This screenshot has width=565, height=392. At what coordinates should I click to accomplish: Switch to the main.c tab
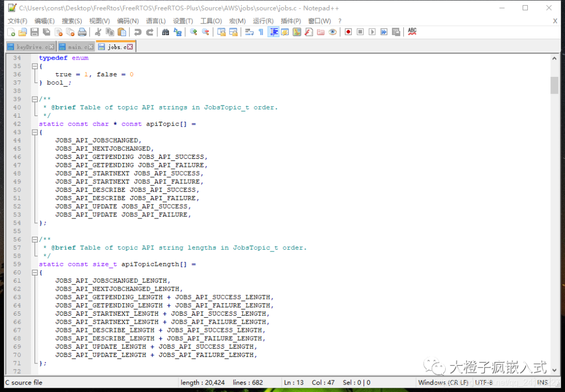pyautogui.click(x=74, y=47)
